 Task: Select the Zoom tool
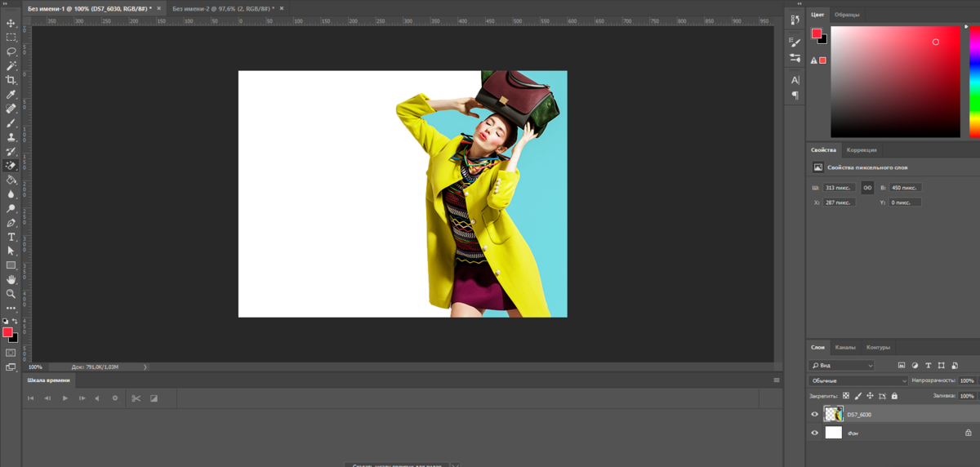pyautogui.click(x=11, y=294)
